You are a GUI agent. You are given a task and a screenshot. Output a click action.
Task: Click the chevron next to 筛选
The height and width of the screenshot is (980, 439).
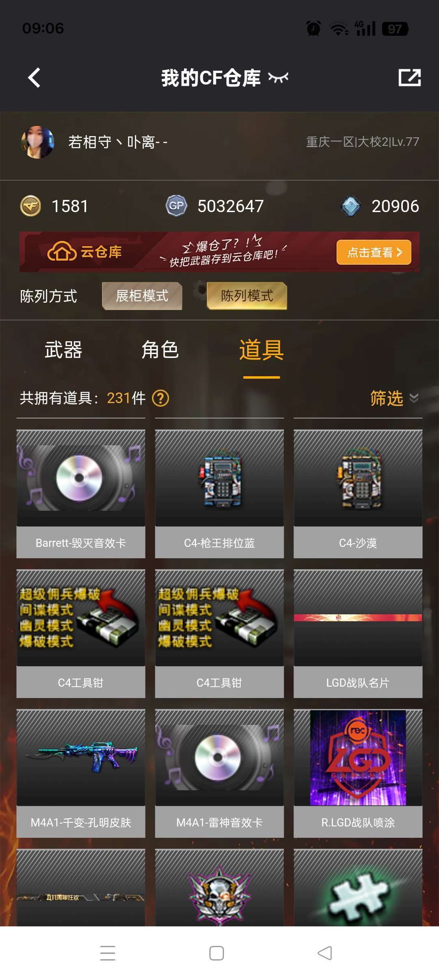(414, 398)
